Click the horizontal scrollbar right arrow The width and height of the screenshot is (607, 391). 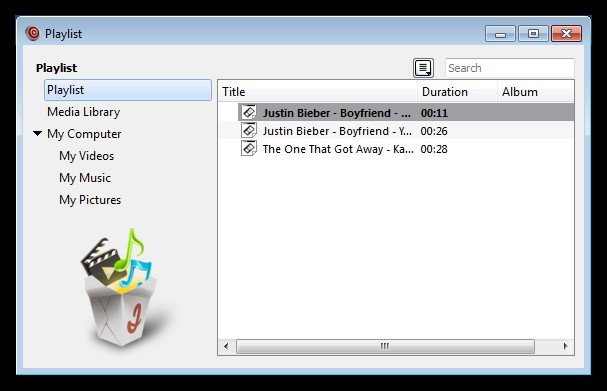pyautogui.click(x=566, y=346)
